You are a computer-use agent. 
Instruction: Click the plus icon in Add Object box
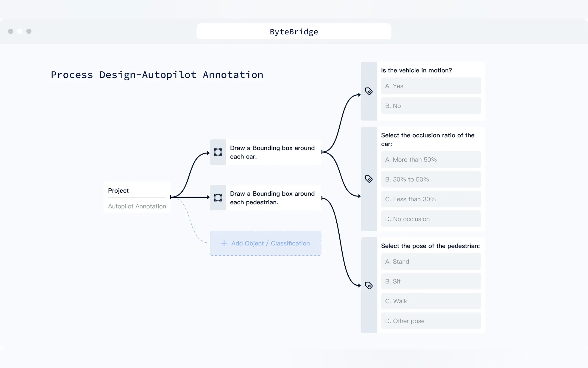(224, 243)
